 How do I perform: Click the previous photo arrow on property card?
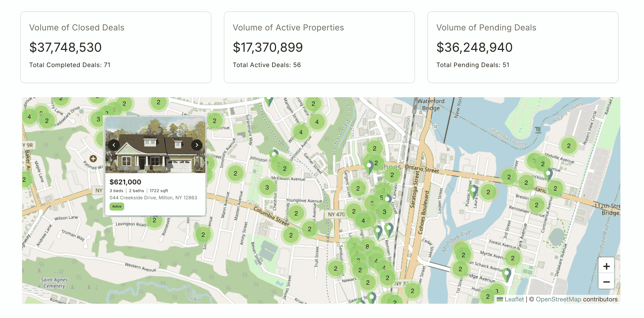click(114, 145)
